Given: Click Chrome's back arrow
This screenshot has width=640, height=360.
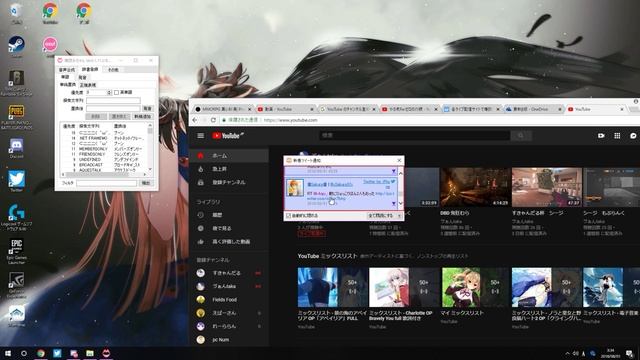Looking at the screenshot, I should (195, 120).
